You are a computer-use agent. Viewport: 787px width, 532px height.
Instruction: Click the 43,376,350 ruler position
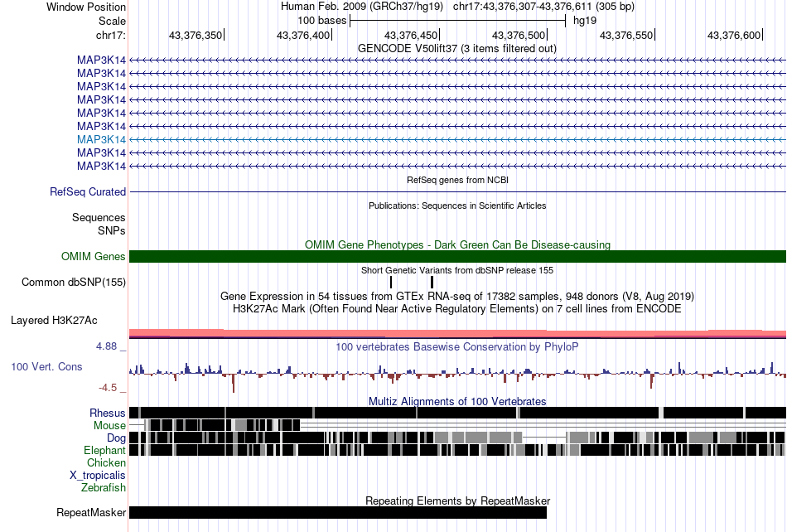(196, 35)
